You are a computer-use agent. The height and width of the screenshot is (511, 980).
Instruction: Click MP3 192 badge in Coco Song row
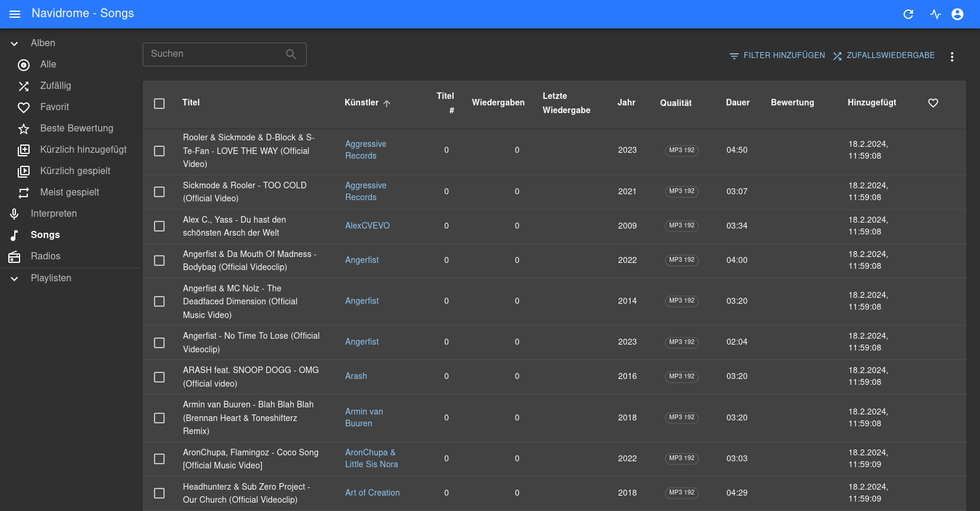pos(682,458)
